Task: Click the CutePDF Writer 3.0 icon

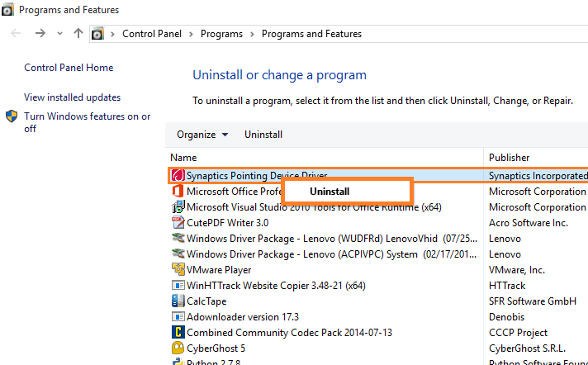Action: pos(177,223)
